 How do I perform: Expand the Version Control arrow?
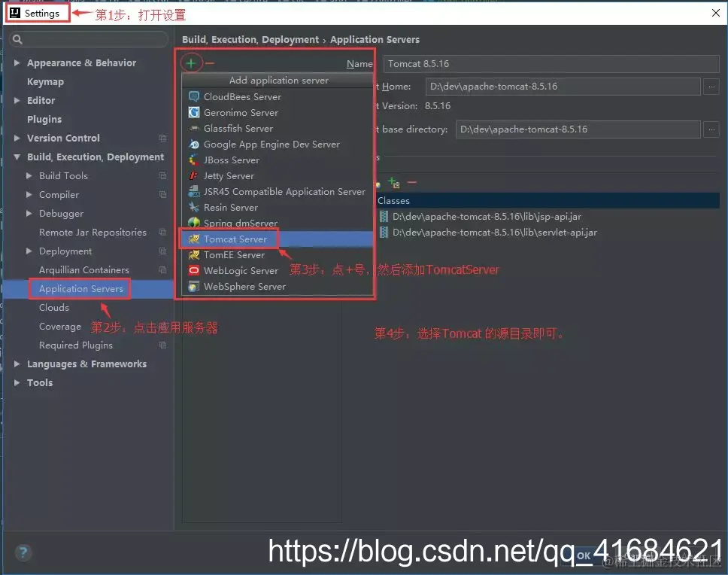click(17, 138)
